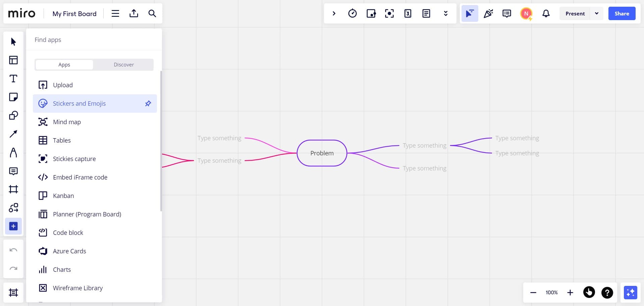The image size is (644, 306).
Task: Switch to the Discover tab
Action: click(124, 64)
